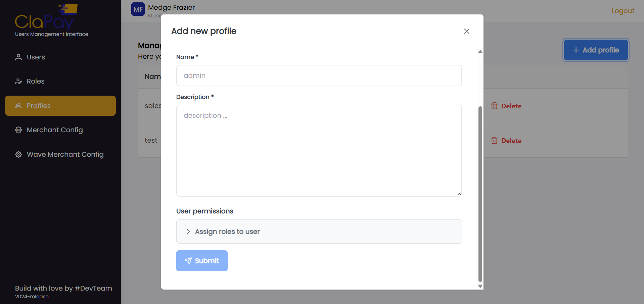Switch to the Users section
Viewport: 644px width, 304px height.
[x=35, y=57]
